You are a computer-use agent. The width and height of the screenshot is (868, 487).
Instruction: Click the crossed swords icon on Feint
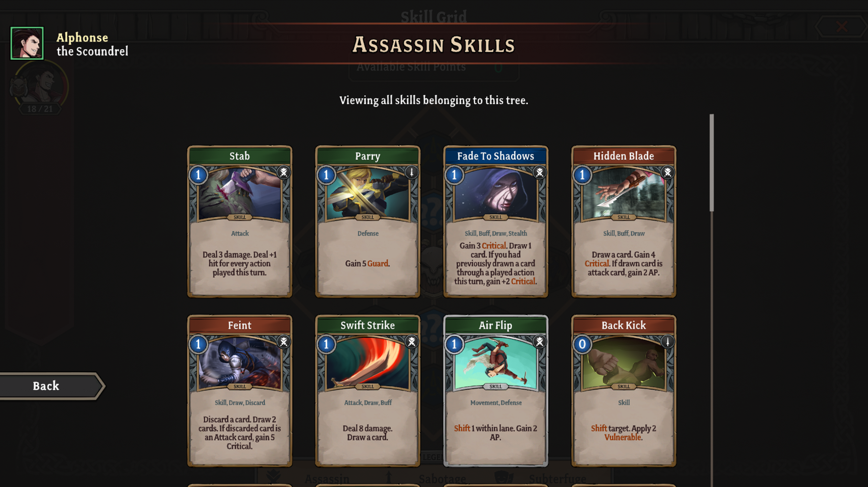click(x=283, y=342)
